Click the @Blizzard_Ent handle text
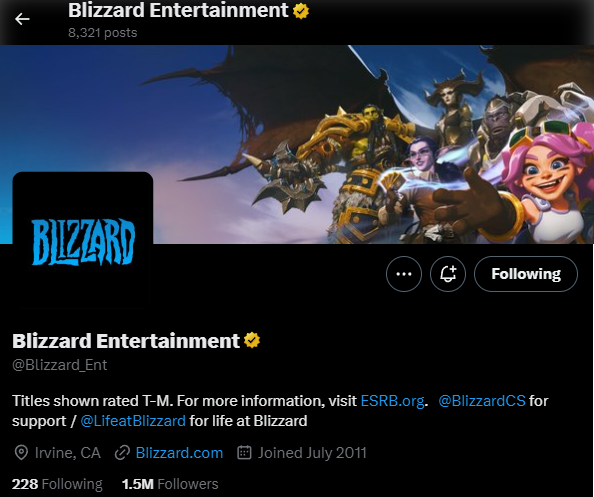Viewport: 594px width, 497px height. point(59,365)
